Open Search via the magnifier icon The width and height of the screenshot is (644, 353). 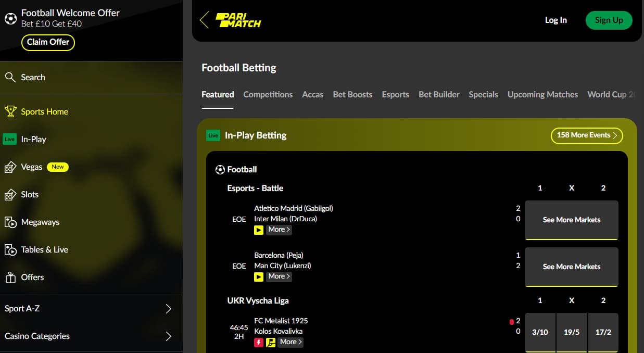[10, 77]
